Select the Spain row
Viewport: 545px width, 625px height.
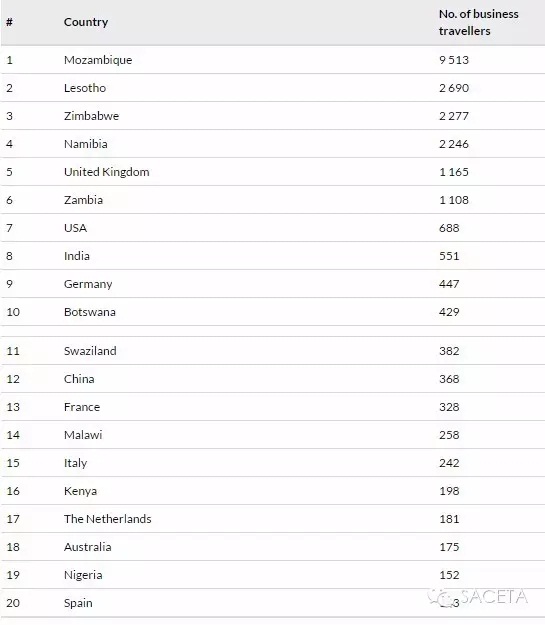273,603
